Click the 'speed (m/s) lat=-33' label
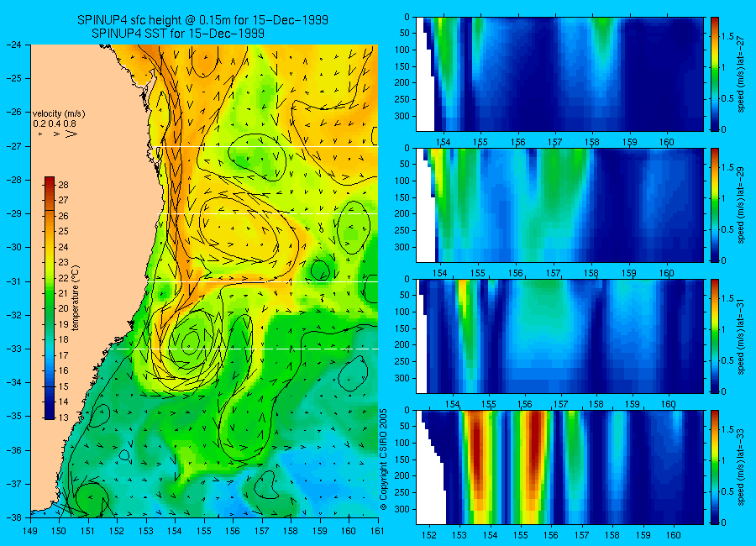The height and width of the screenshot is (546, 756). pyautogui.click(x=741, y=467)
